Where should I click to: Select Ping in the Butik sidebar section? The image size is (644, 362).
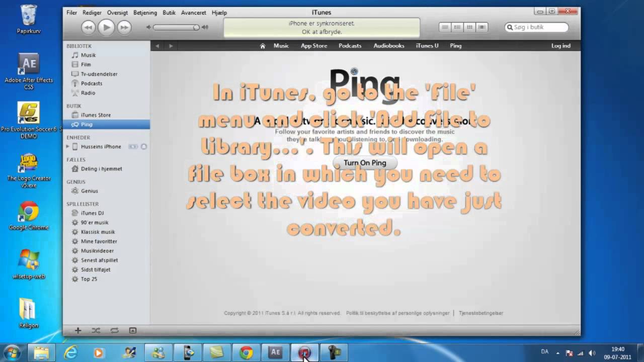point(106,124)
